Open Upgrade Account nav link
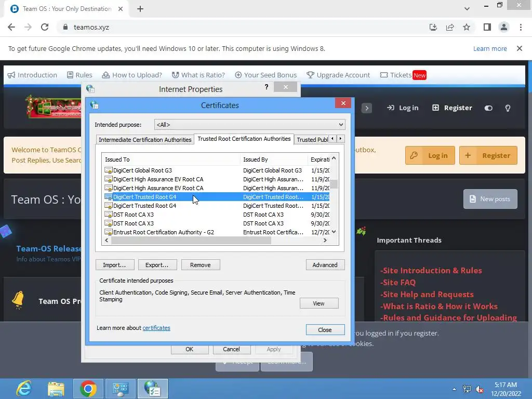 pos(338,75)
